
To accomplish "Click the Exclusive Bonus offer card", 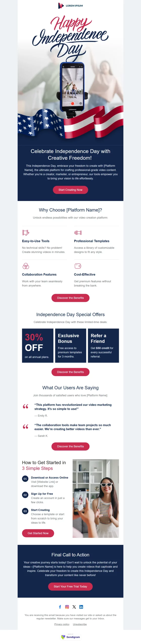I will (x=70, y=345).
